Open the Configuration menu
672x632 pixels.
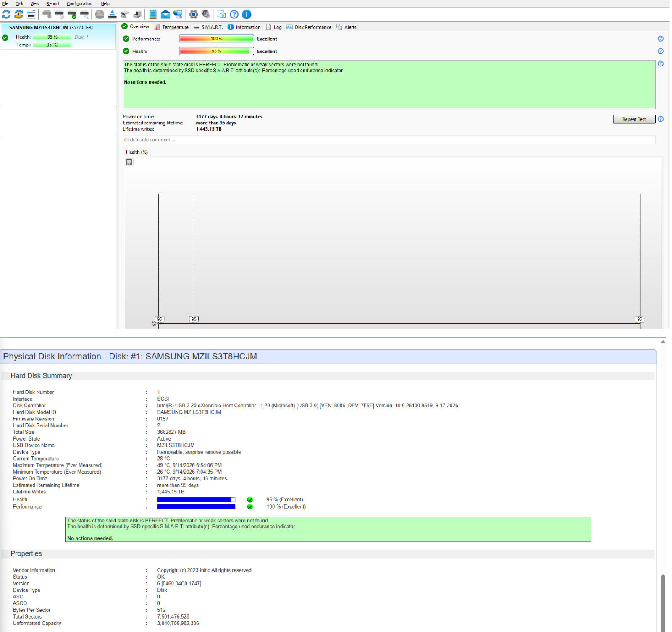[79, 3]
